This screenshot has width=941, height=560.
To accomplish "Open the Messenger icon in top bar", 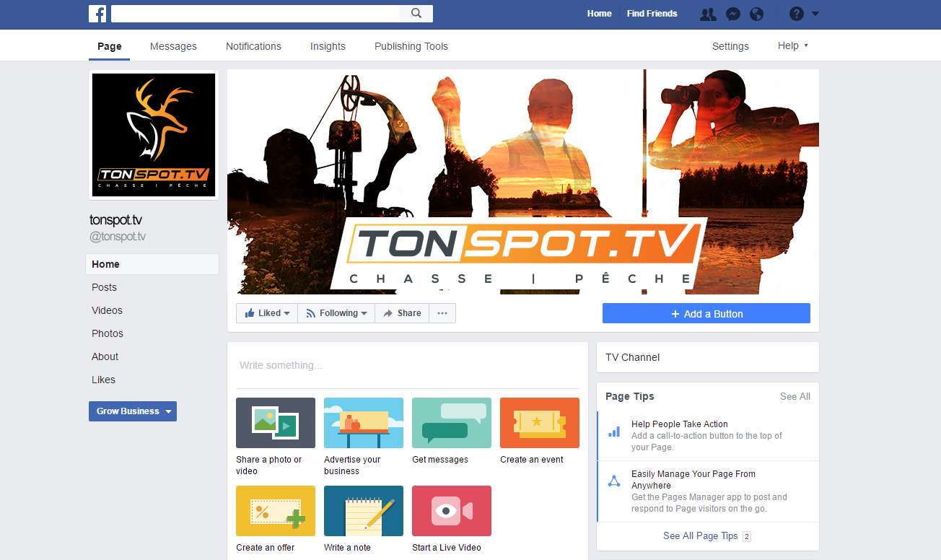I will pyautogui.click(x=732, y=14).
